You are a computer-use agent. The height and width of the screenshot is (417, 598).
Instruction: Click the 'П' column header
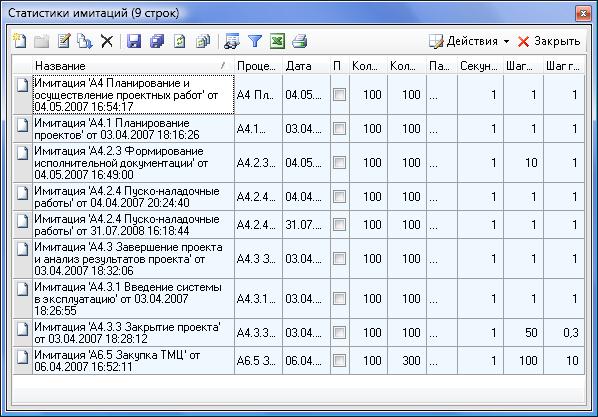click(339, 66)
